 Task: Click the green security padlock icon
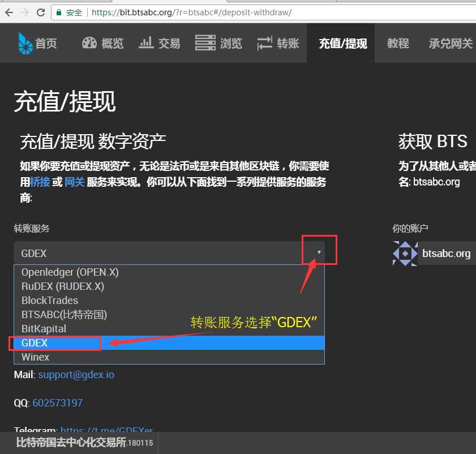pos(59,12)
